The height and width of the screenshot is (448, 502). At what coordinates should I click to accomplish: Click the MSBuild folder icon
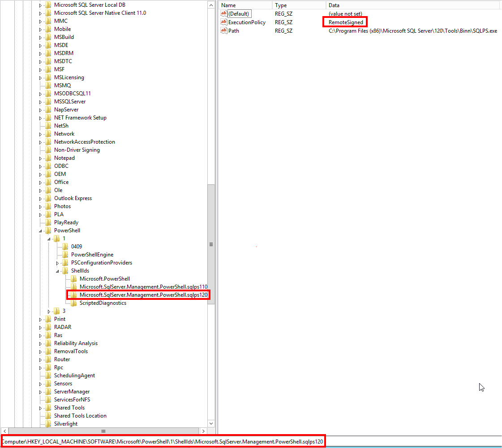coord(48,37)
